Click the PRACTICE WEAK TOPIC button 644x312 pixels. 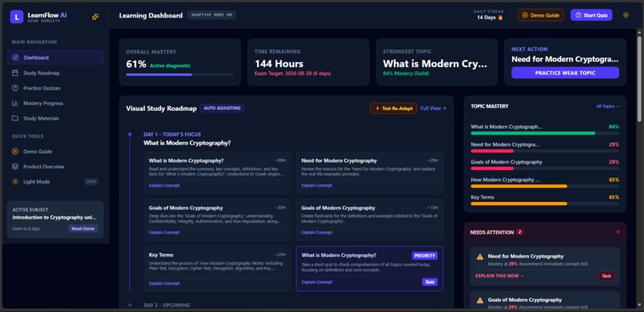click(565, 73)
